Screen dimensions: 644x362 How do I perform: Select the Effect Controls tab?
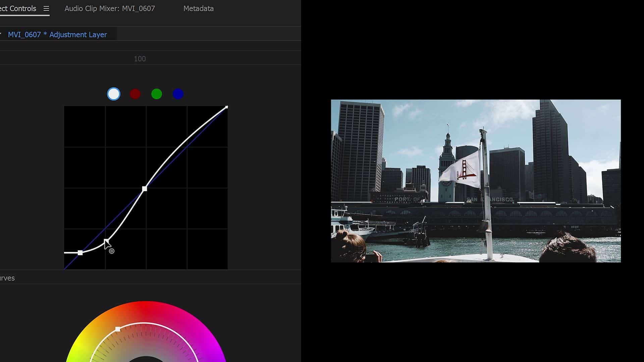click(18, 9)
